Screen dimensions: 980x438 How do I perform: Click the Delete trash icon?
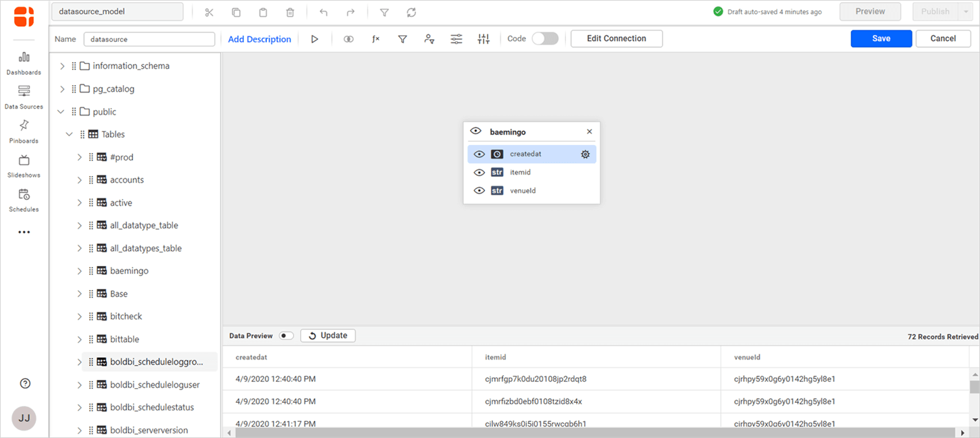pyautogui.click(x=290, y=12)
